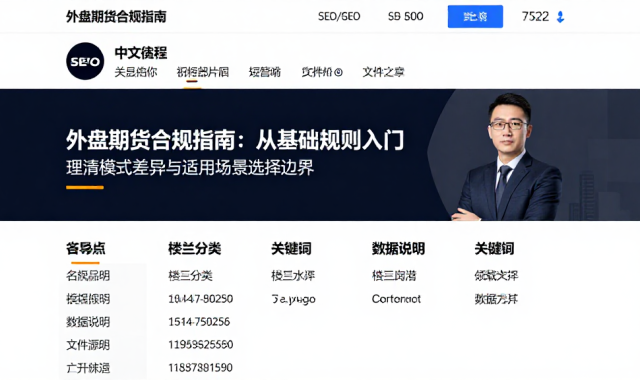Click the 数据说明 column heading above Cortonoot
Viewport: 640px width, 380px height.
click(398, 248)
